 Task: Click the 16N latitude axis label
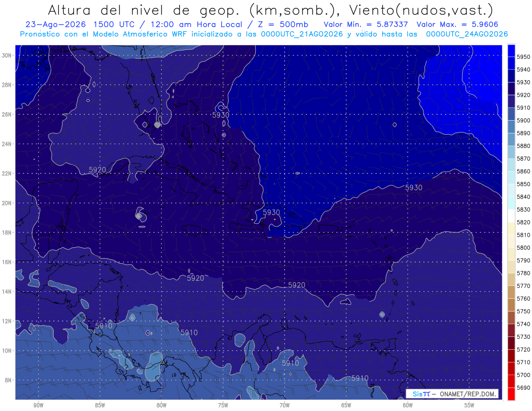7,262
